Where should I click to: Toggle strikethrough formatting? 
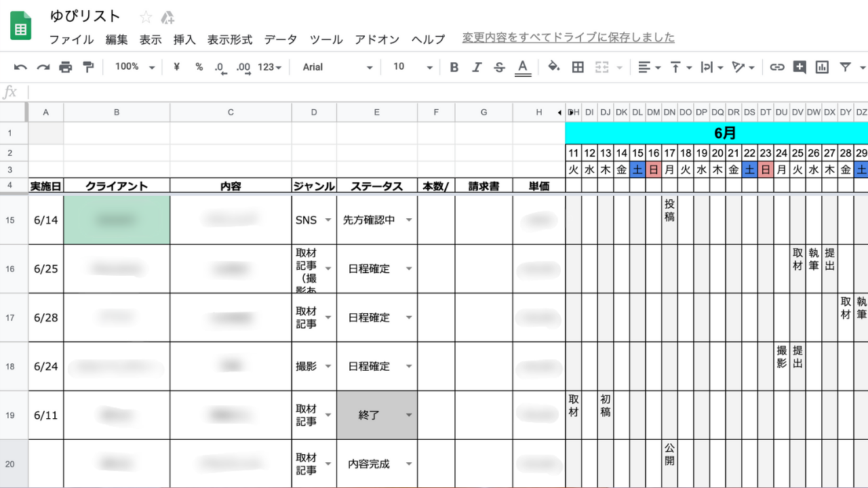coord(499,67)
